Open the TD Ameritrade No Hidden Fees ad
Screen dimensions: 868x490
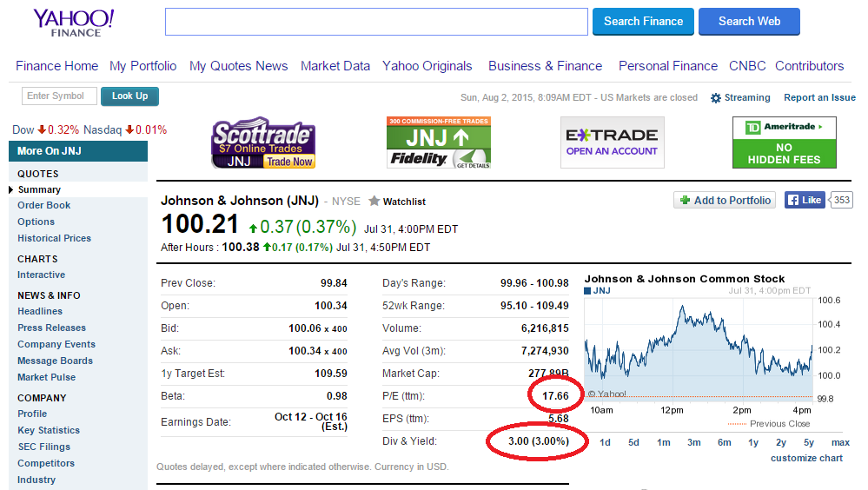coord(785,142)
